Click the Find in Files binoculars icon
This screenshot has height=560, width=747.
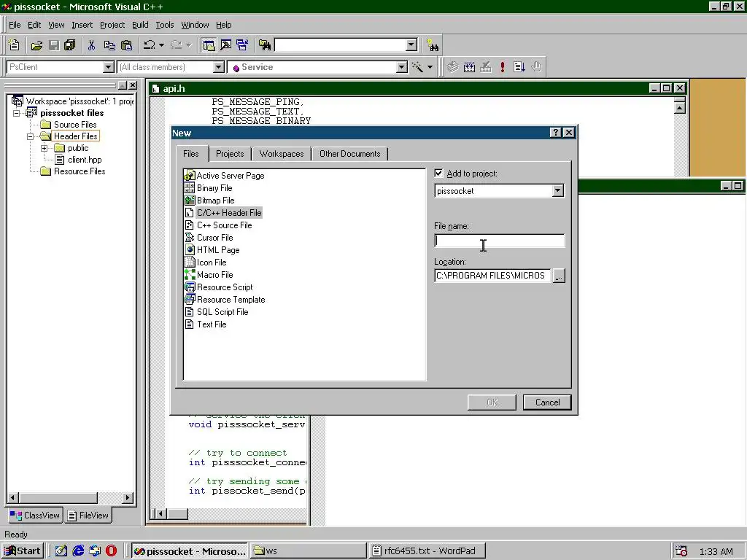coord(265,45)
